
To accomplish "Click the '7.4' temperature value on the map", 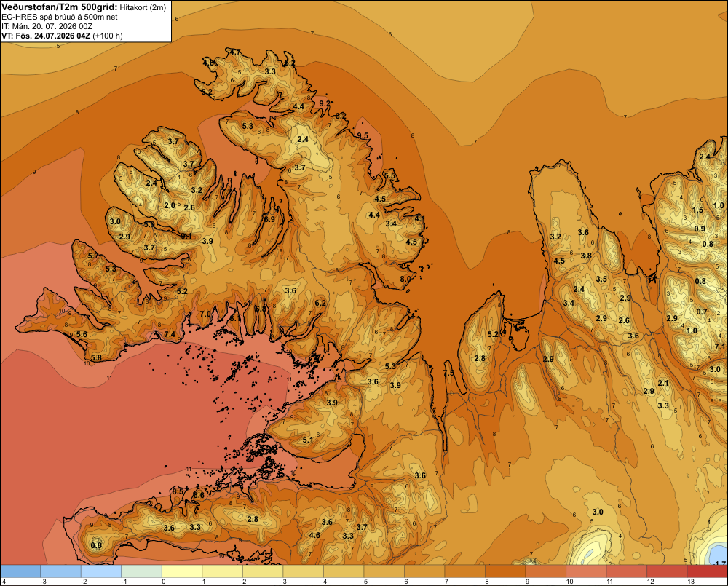I will 170,334.
